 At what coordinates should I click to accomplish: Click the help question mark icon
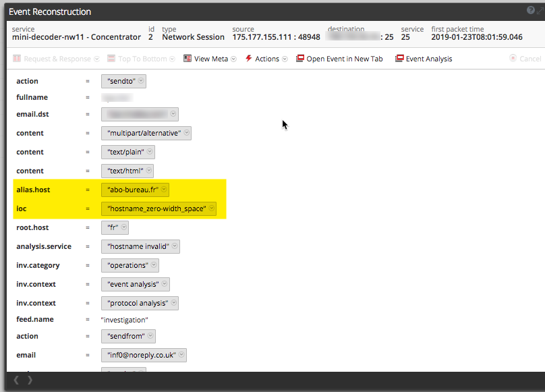(x=530, y=11)
